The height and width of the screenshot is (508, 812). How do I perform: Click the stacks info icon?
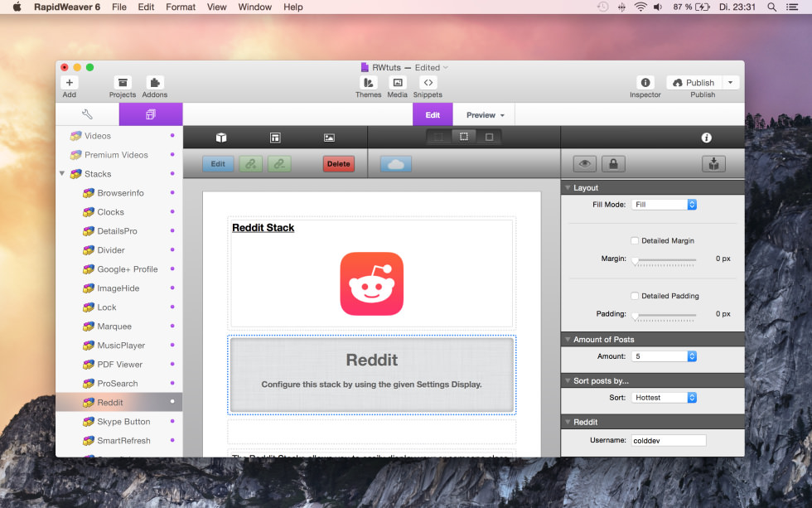click(706, 138)
